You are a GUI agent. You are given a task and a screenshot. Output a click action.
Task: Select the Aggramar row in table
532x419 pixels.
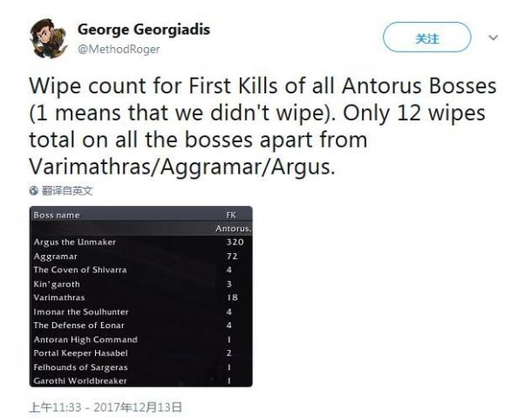point(140,257)
